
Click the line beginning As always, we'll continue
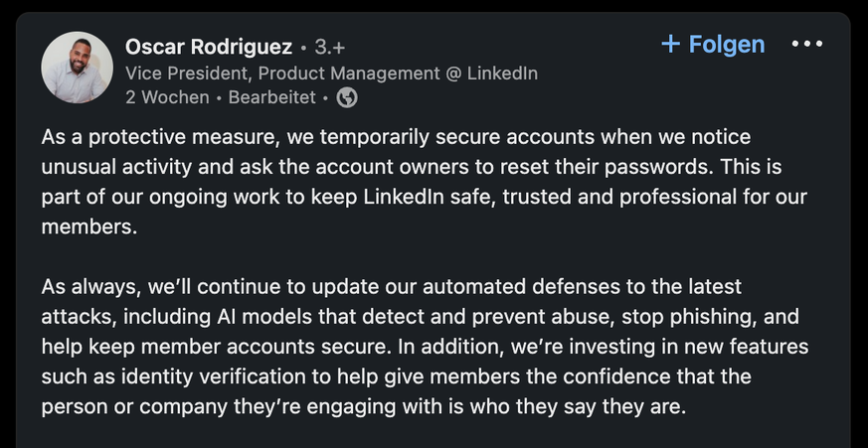[x=392, y=287]
